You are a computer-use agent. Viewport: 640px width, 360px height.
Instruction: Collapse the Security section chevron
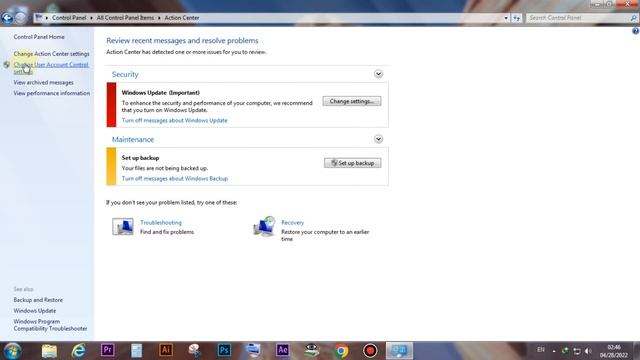(x=378, y=74)
